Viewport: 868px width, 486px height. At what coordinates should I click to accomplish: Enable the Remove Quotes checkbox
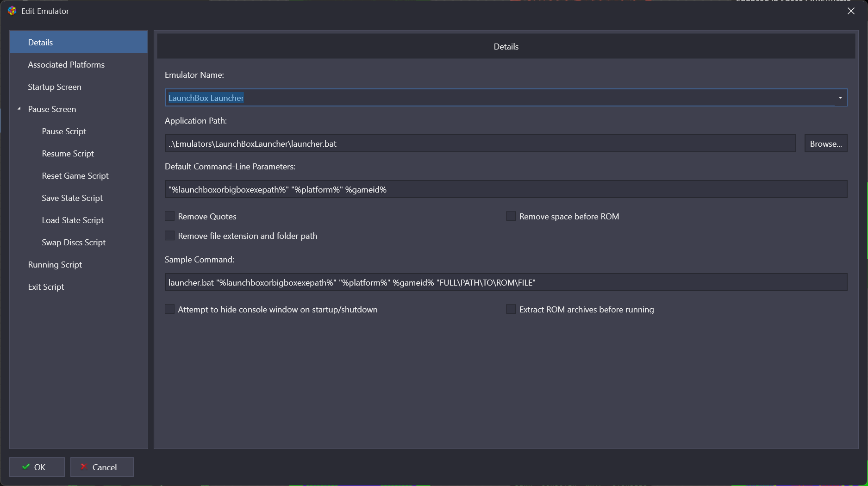[x=170, y=216]
